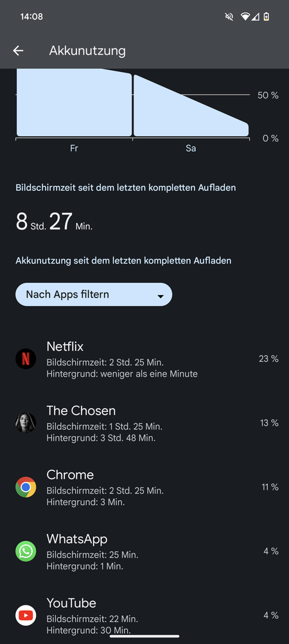The image size is (289, 644).
Task: Open the Netflix app icon entry
Action: (26, 359)
